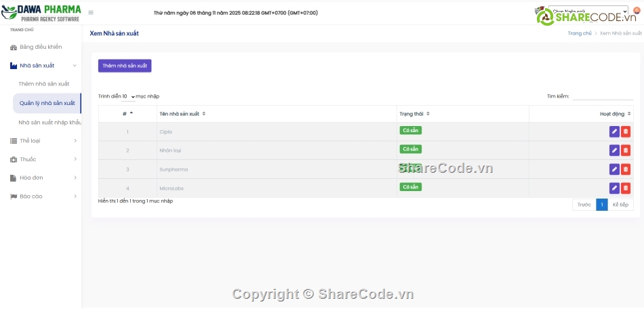Expand the Thể loại sidebar menu

(41, 141)
